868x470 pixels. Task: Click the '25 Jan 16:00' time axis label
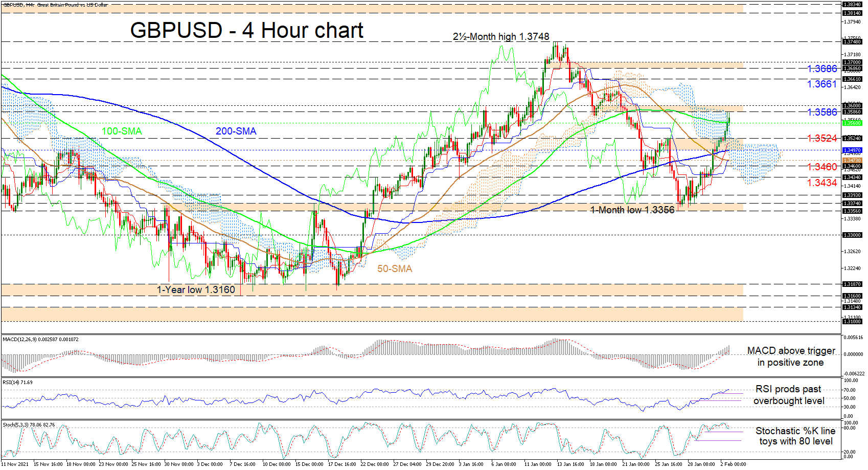point(669,464)
